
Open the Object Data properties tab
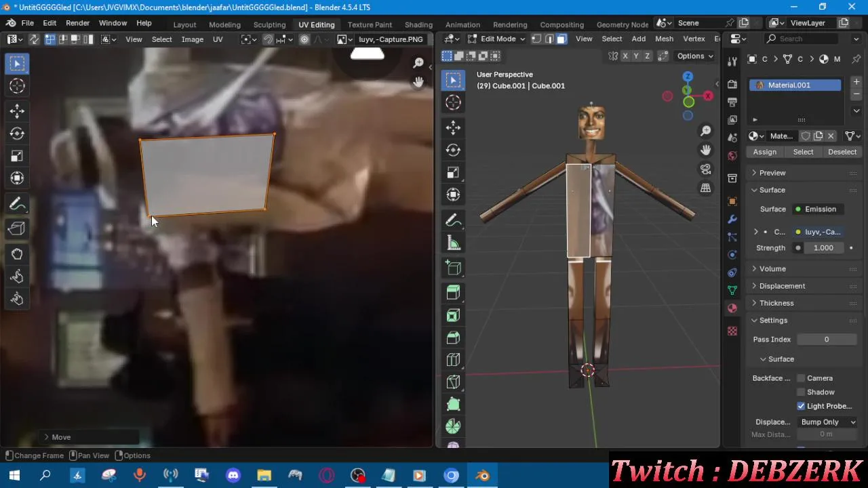[x=732, y=290]
